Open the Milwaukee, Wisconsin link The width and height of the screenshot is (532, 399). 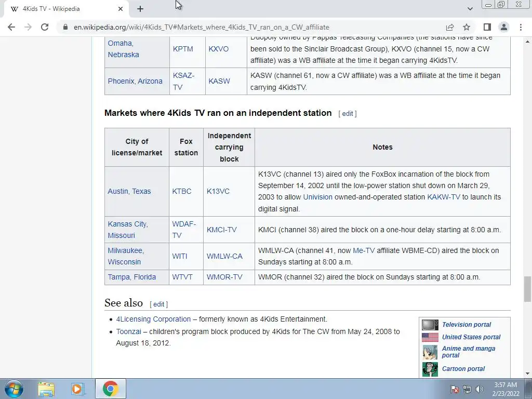126,256
